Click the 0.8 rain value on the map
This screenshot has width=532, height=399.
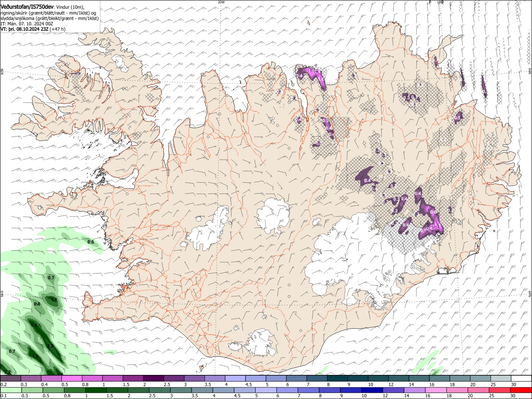coord(37,304)
